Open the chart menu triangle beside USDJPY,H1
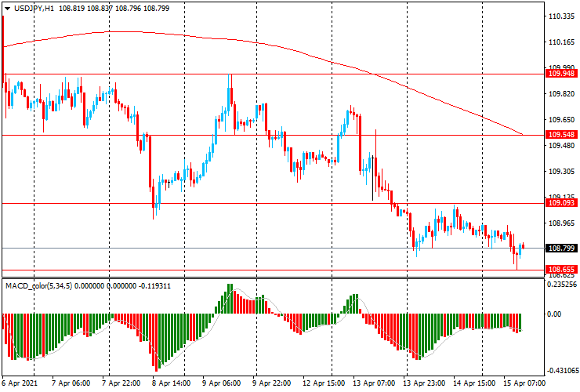Image resolution: width=580 pixels, height=392 pixels. (x=7, y=9)
